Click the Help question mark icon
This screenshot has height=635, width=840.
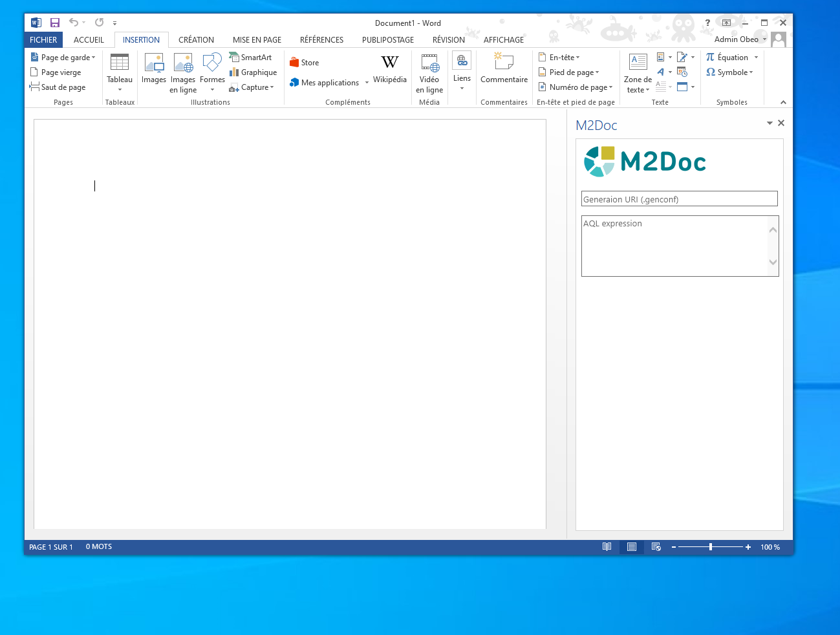point(707,23)
